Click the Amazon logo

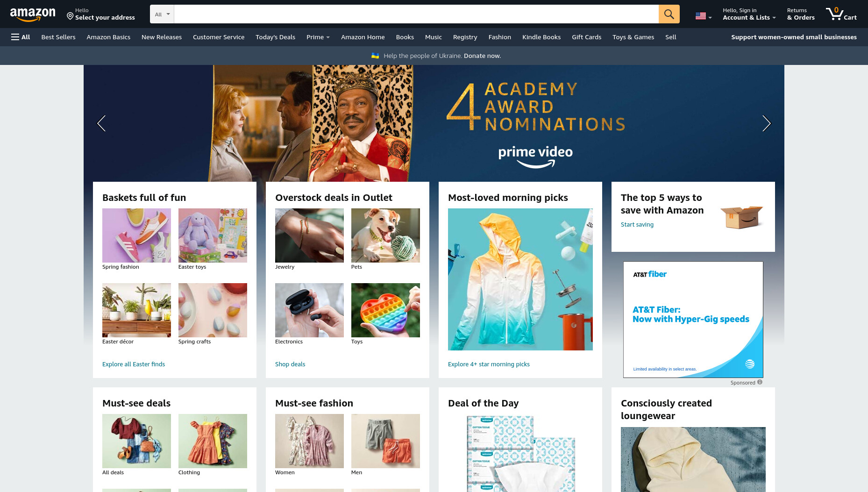33,14
